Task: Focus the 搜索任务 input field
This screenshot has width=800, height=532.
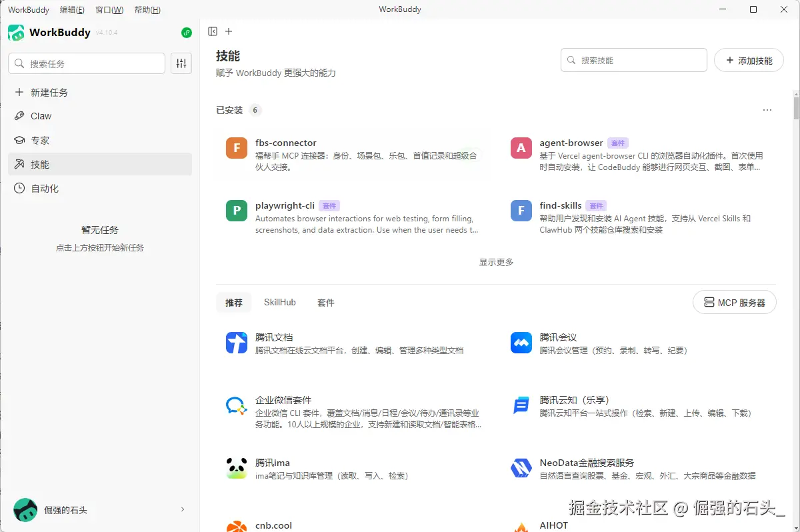Action: (87, 63)
